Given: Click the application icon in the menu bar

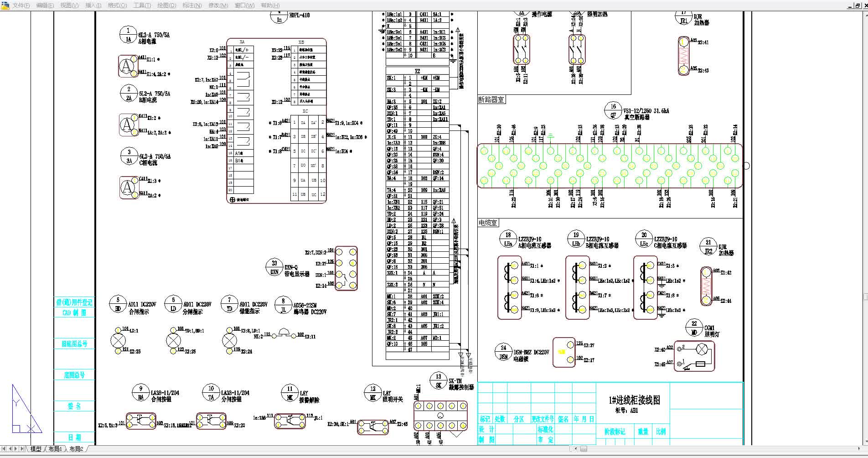Looking at the screenshot, I should pyautogui.click(x=5, y=5).
